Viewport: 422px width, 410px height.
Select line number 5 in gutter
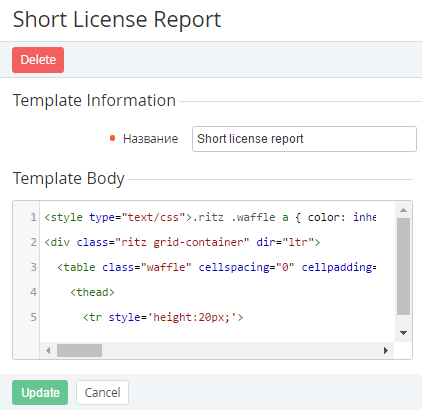click(x=33, y=317)
